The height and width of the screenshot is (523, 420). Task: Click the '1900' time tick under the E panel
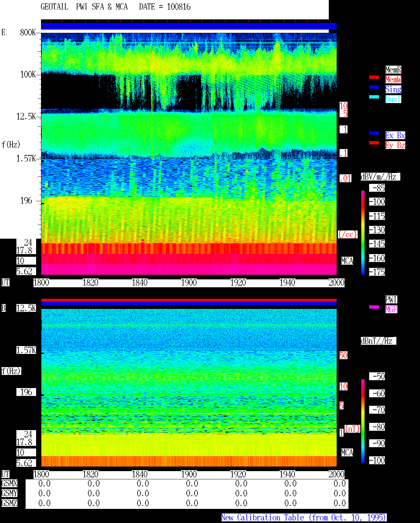pyautogui.click(x=189, y=282)
